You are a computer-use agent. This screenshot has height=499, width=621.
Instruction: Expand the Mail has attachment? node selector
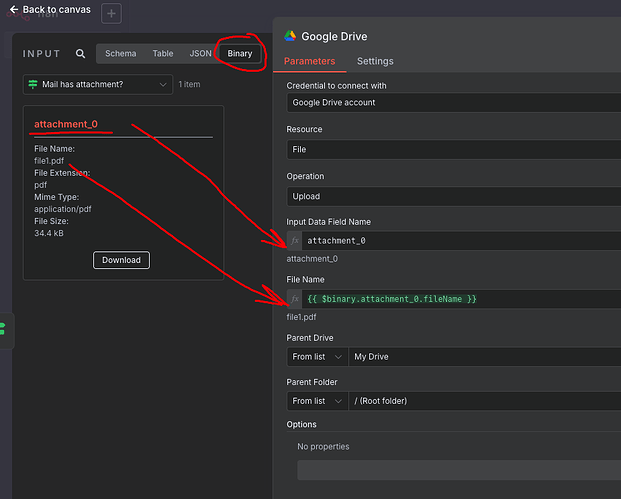98,84
